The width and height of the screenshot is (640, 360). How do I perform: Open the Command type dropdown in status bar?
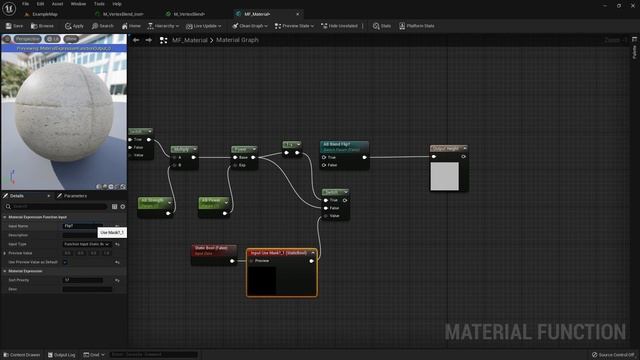[x=94, y=355]
